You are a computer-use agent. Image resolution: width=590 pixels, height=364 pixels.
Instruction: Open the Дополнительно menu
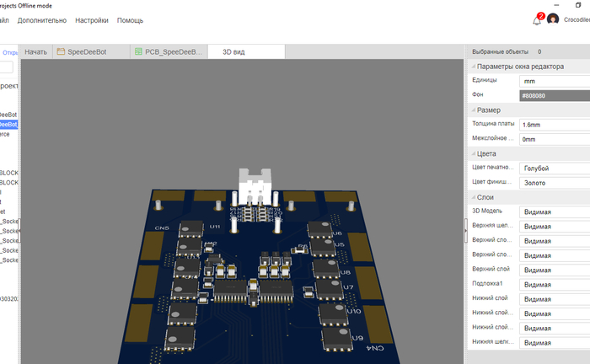pos(42,20)
